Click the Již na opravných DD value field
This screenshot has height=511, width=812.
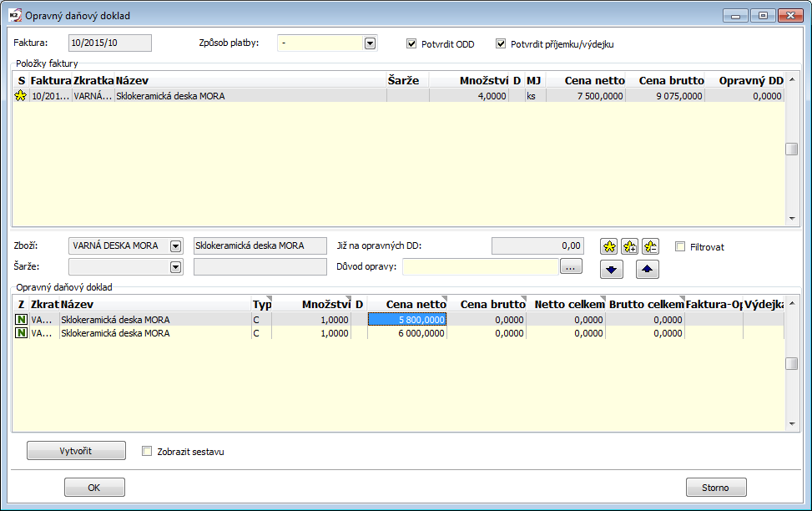(538, 246)
